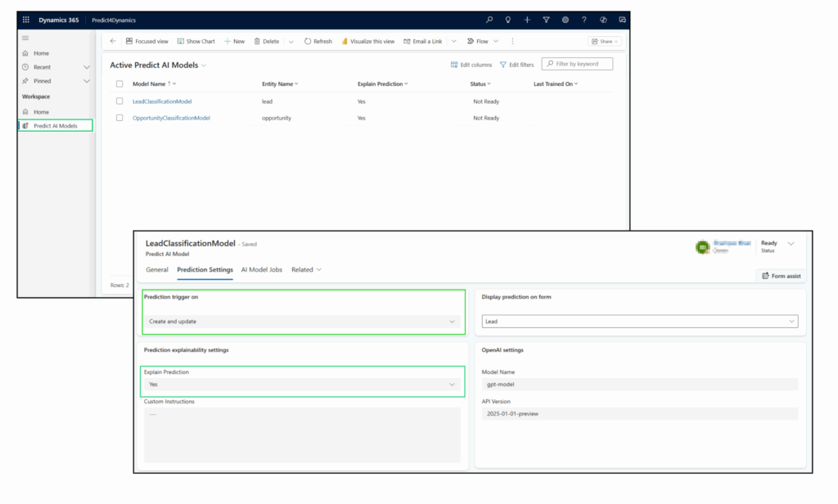Click the Form assist button
838x504 pixels.
click(x=781, y=276)
